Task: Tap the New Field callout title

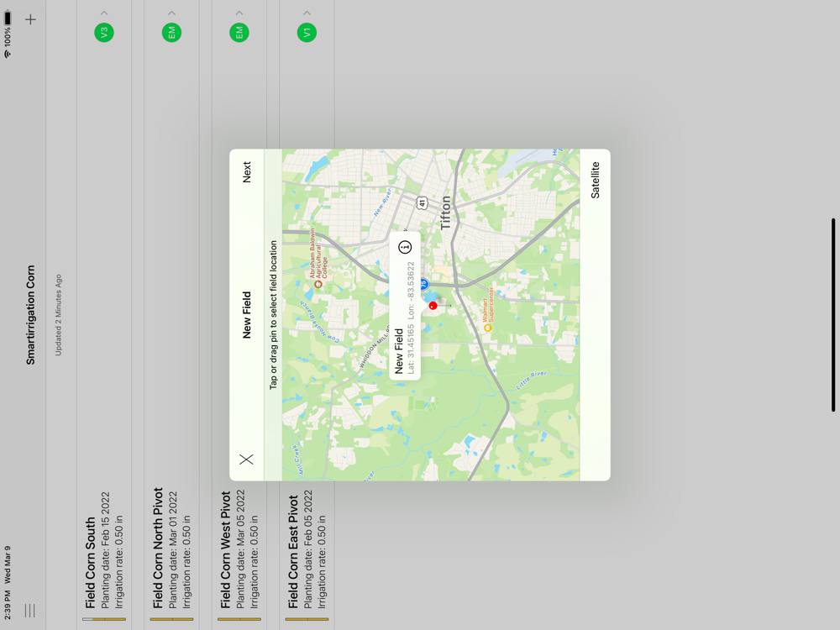Action: (x=398, y=351)
